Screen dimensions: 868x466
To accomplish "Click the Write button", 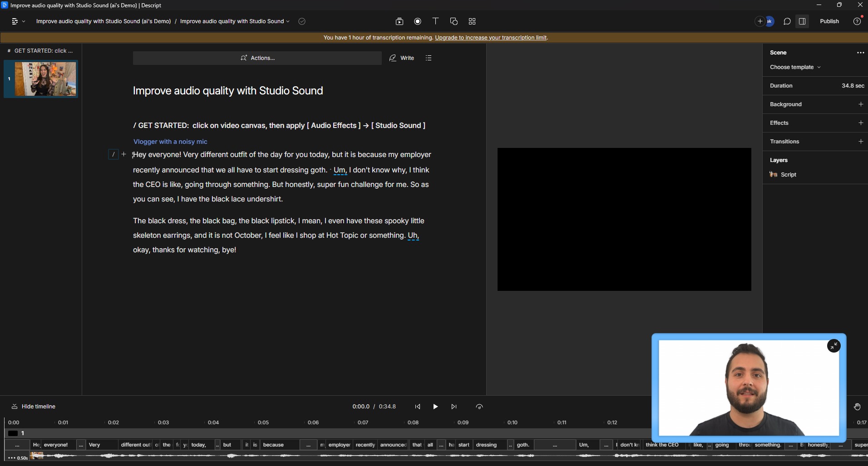I will click(x=402, y=58).
